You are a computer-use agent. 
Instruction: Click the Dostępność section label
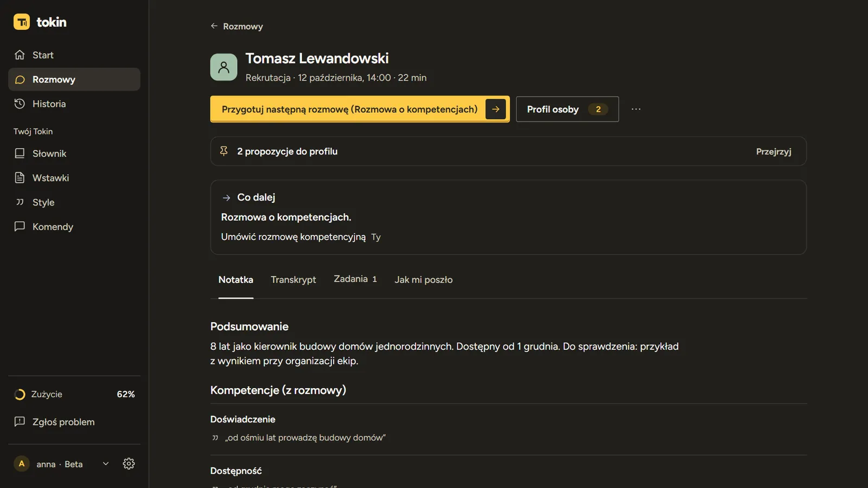coord(236,471)
